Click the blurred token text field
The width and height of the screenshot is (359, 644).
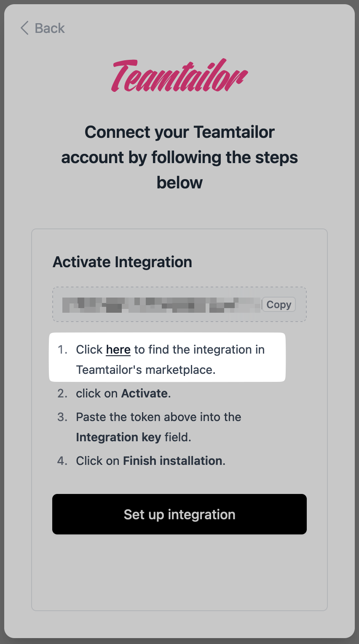point(161,305)
